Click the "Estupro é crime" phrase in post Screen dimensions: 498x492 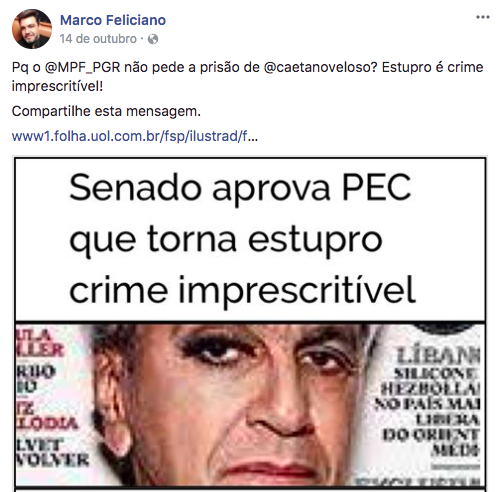tap(432, 67)
